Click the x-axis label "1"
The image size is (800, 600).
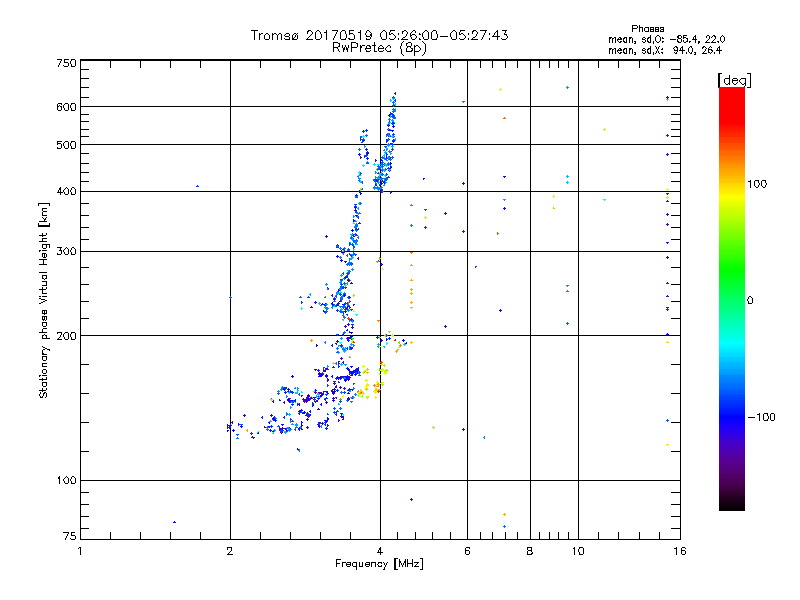[80, 551]
